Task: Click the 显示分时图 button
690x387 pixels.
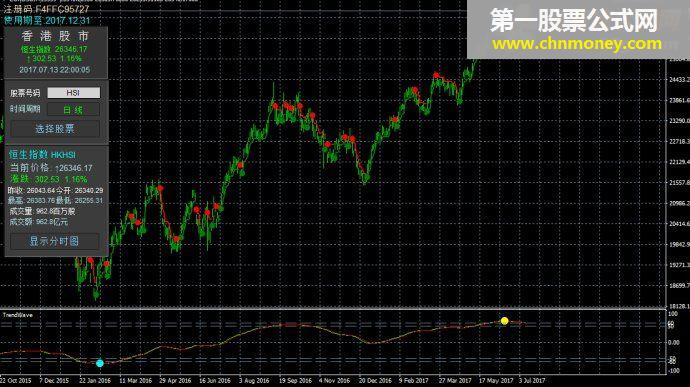Action: point(55,241)
